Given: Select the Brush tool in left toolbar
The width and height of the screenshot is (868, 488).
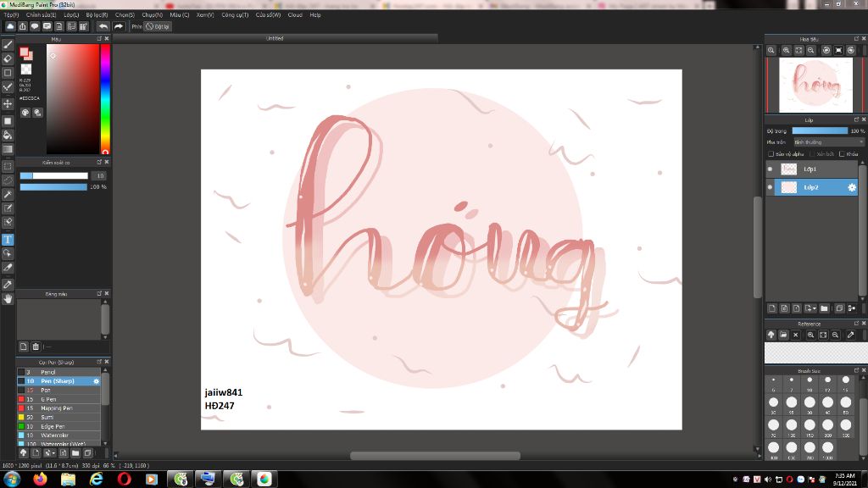Looking at the screenshot, I should (x=8, y=45).
